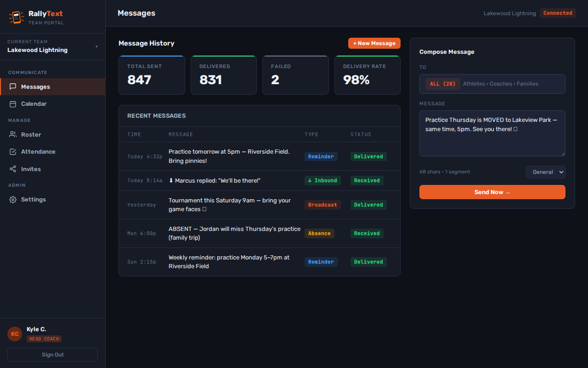Click the KC user avatar

[x=15, y=334]
